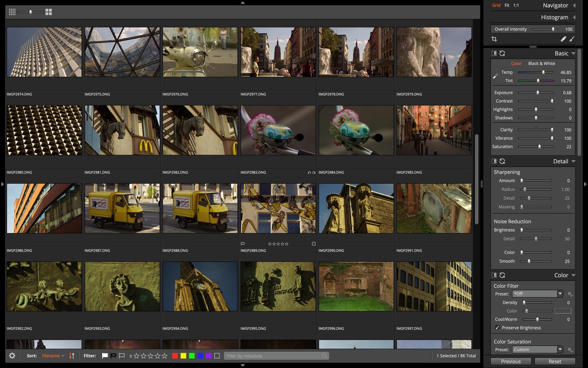Image resolution: width=588 pixels, height=368 pixels.
Task: Expand the Histogram panel
Action: [574, 17]
